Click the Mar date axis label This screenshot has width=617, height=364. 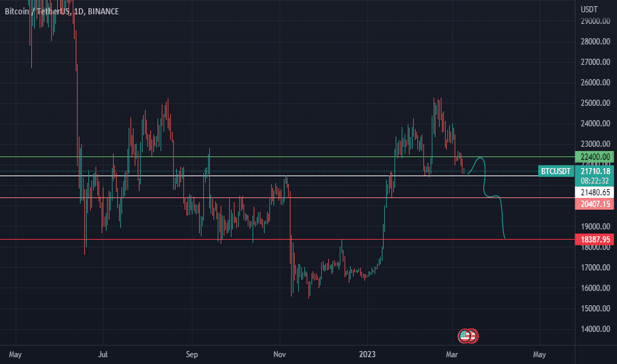pos(451,355)
